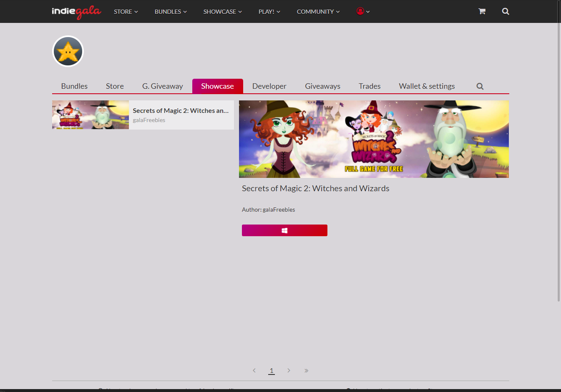The width and height of the screenshot is (561, 392).
Task: Switch to the Developer tab
Action: (x=269, y=86)
